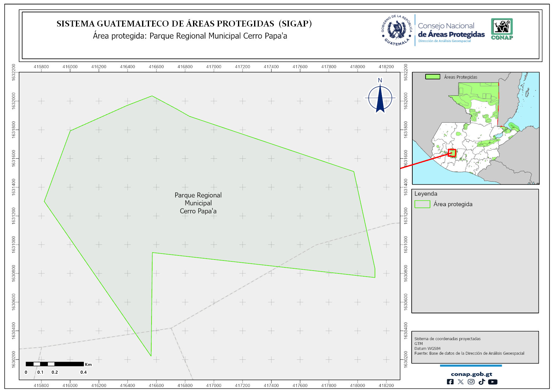Click the X (Twitter) social icon

coord(460,382)
